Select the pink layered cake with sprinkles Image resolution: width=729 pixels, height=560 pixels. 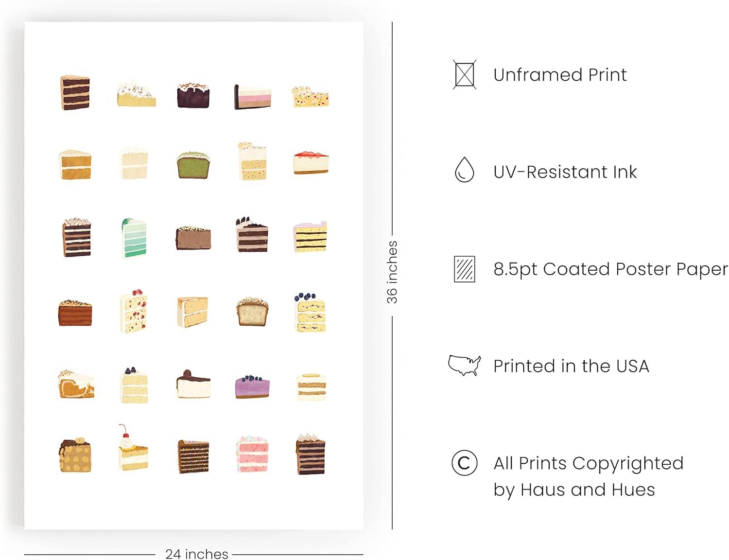pyautogui.click(x=252, y=454)
